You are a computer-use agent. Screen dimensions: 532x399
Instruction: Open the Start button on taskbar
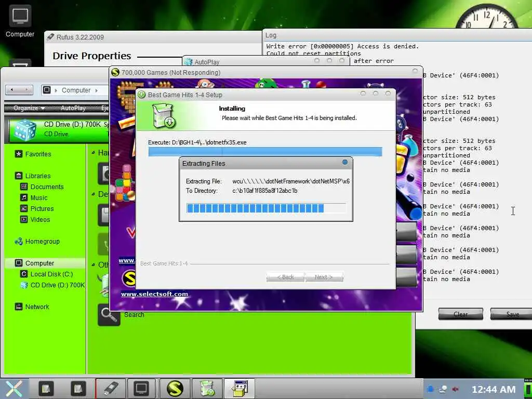click(x=14, y=389)
